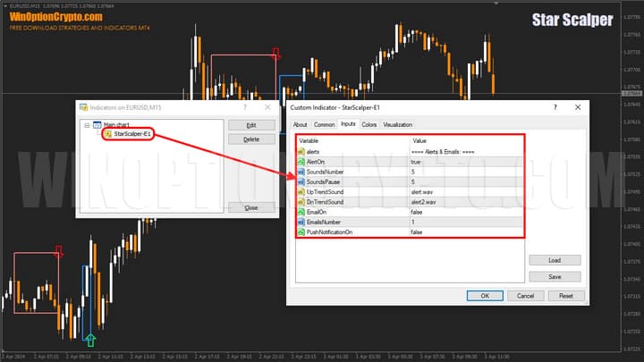Click the AlertOn boolean icon

tap(301, 162)
